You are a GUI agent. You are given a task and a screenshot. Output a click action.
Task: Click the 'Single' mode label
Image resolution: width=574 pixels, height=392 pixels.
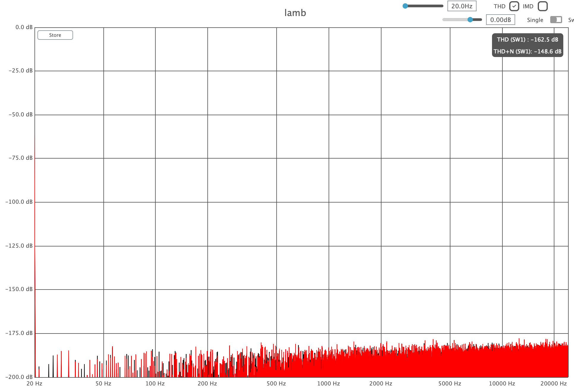pyautogui.click(x=535, y=20)
